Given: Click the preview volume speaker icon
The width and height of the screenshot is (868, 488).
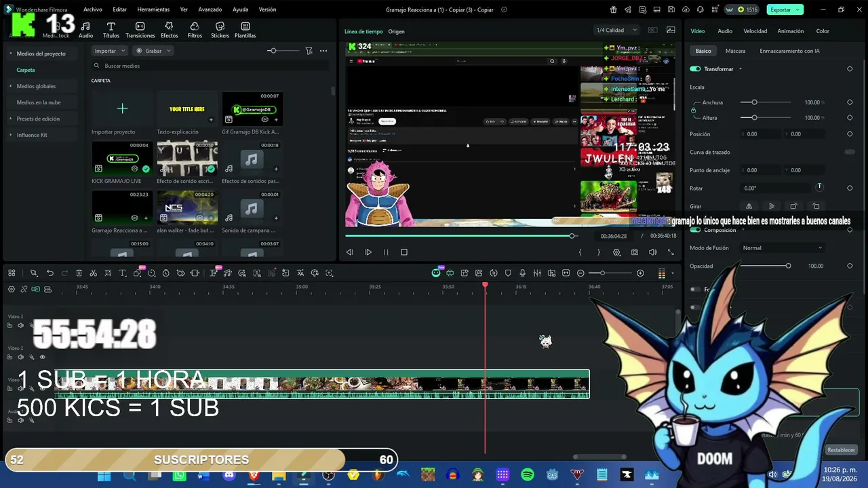Looking at the screenshot, I should pyautogui.click(x=652, y=252).
